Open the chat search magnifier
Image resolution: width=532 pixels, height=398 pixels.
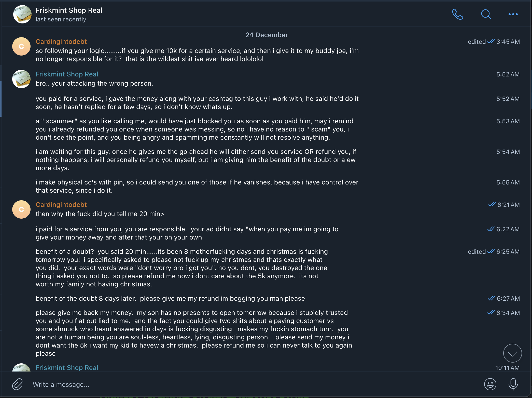point(486,14)
